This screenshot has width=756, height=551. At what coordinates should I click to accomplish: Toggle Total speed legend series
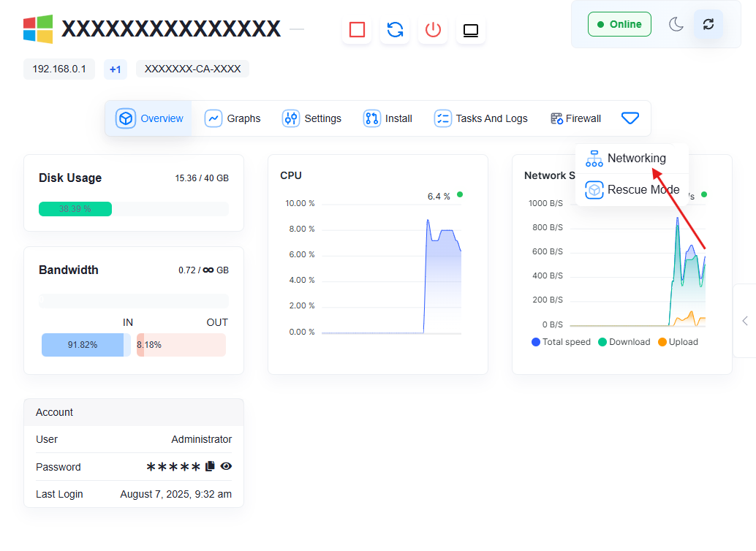point(561,342)
